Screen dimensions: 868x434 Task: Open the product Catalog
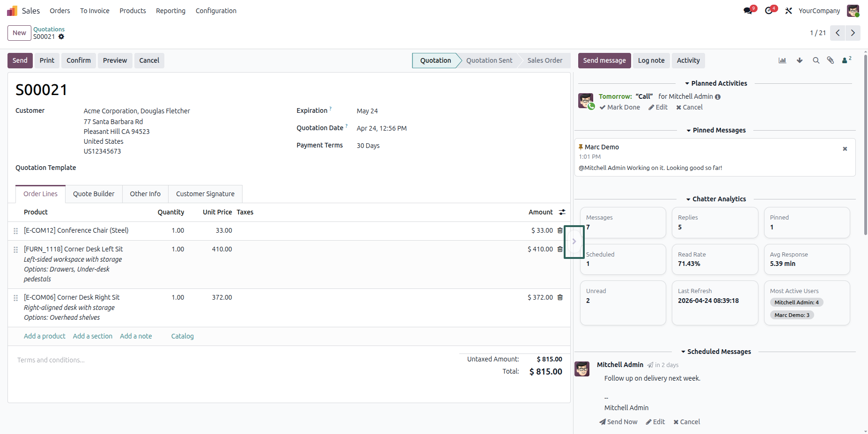click(183, 336)
